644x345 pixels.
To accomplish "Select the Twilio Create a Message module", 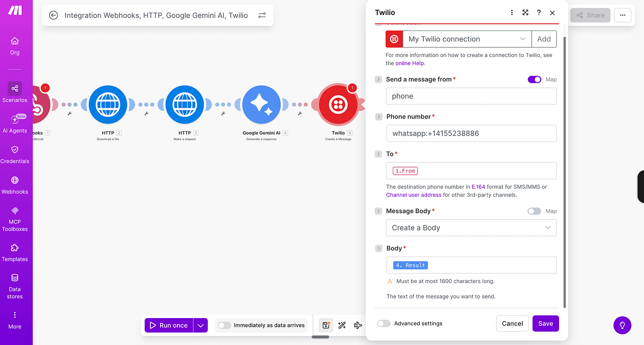I will [338, 105].
